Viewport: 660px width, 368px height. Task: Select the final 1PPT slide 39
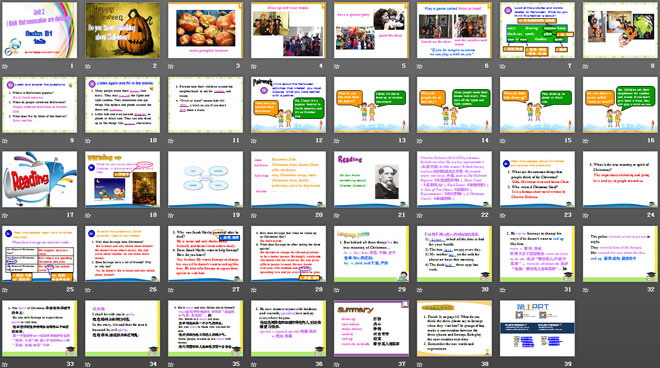click(x=537, y=328)
